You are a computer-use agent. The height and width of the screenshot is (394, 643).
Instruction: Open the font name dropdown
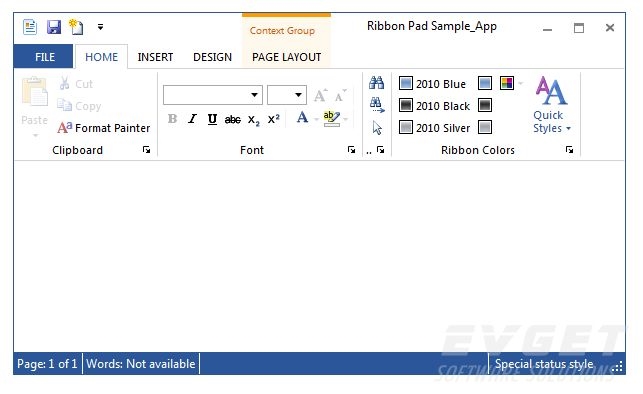[213, 95]
